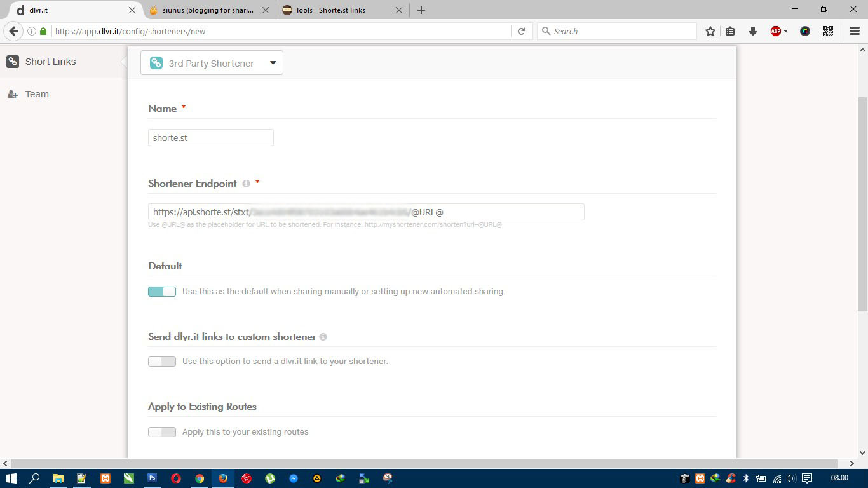Click the Firefox taskbar icon
Screen dimensions: 868x488
pos(223,478)
